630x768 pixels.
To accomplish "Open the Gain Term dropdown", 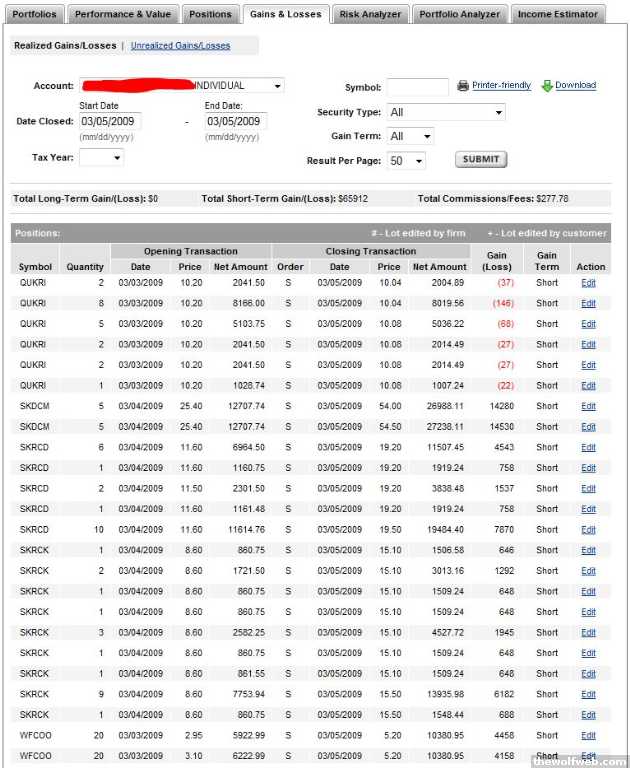I will click(x=427, y=136).
